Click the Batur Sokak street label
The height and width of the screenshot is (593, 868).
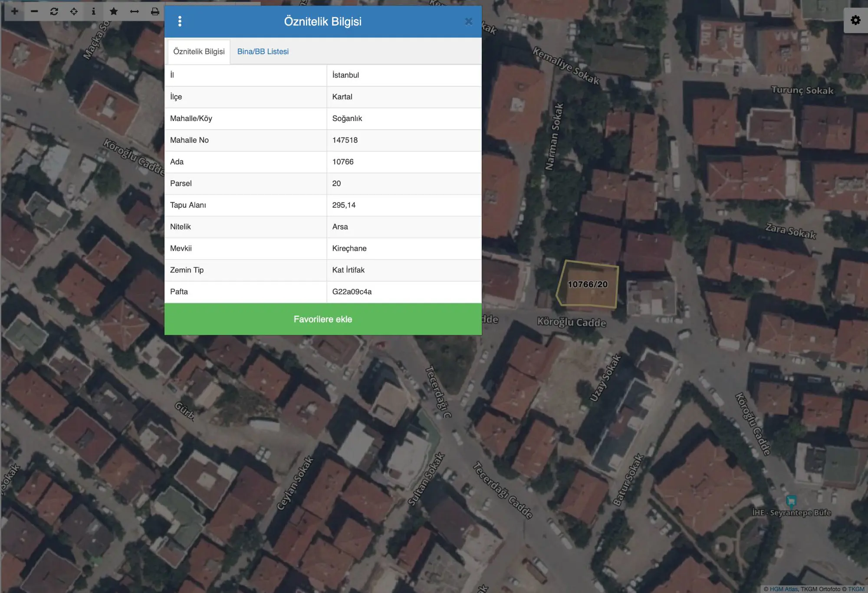628,480
